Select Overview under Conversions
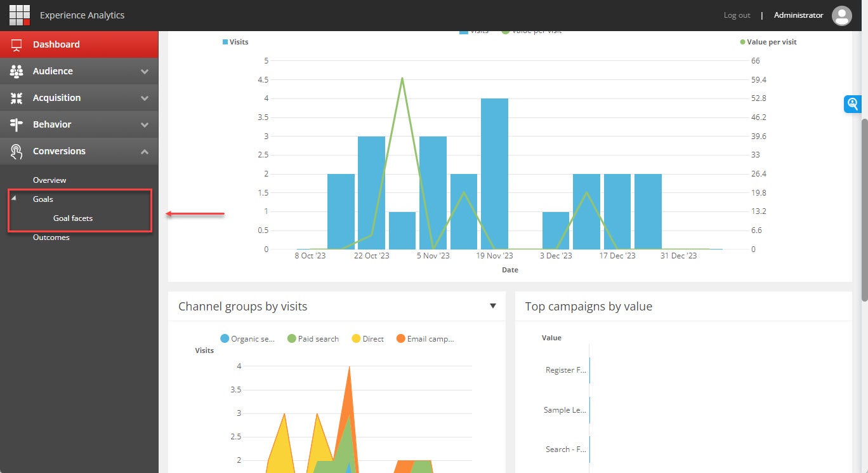This screenshot has width=868, height=473. [x=49, y=180]
